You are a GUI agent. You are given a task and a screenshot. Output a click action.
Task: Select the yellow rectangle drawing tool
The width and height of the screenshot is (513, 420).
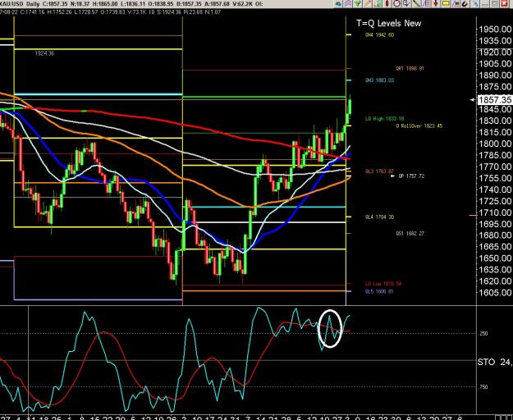pyautogui.click(x=446, y=3)
